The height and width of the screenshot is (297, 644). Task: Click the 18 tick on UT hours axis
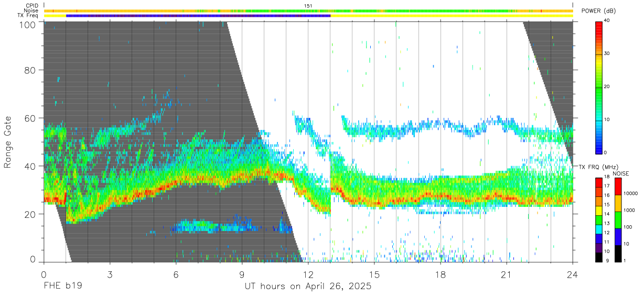440,274
